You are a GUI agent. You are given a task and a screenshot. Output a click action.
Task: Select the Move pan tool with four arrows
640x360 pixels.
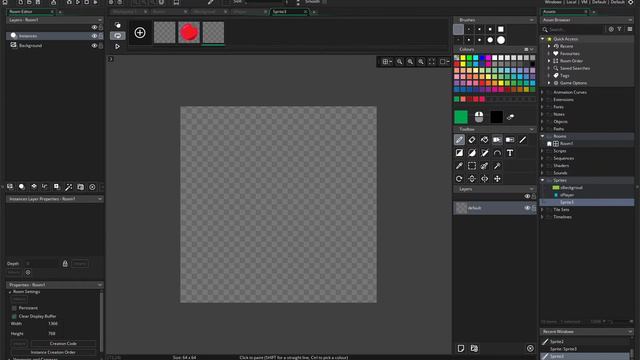pyautogui.click(x=497, y=179)
